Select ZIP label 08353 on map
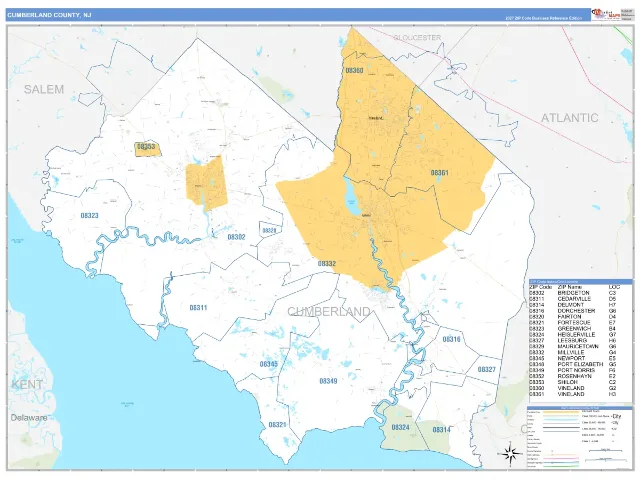Viewport: 640px width, 480px height. coord(146,146)
